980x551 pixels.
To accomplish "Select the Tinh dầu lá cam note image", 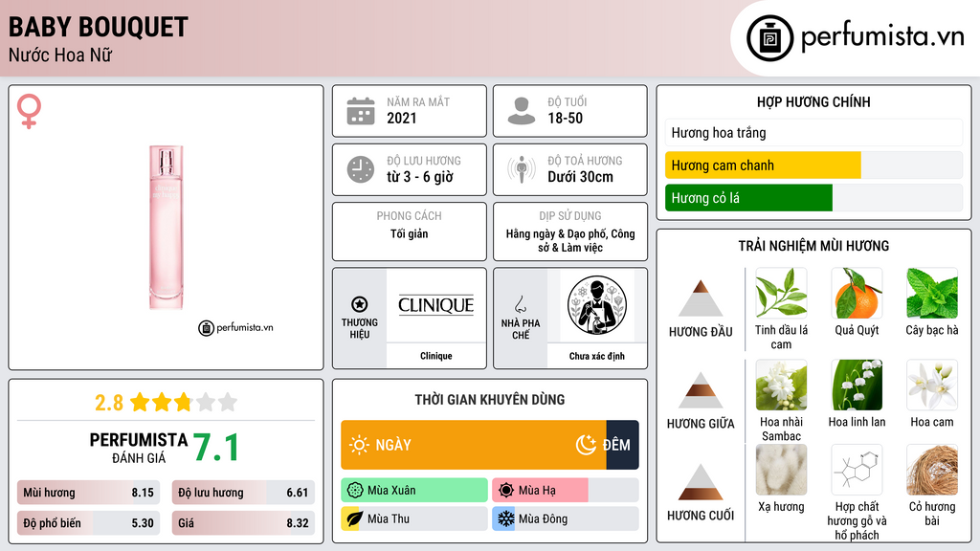I will [x=781, y=293].
